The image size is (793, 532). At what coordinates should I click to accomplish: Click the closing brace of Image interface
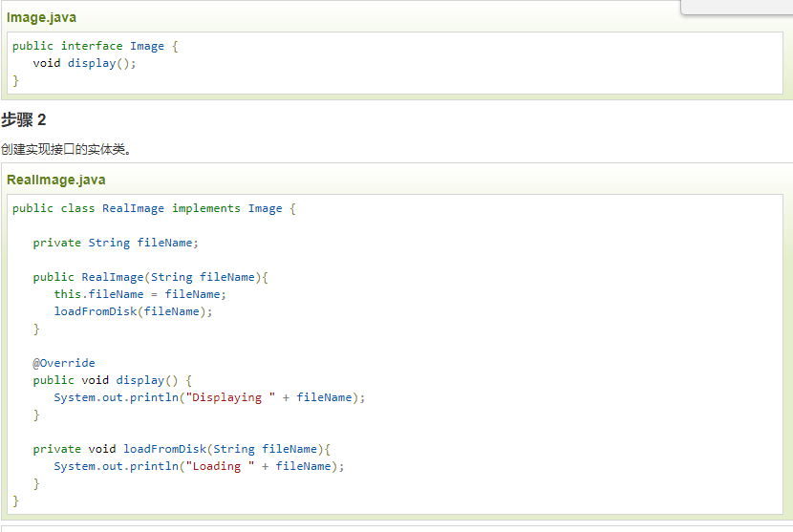coord(15,80)
